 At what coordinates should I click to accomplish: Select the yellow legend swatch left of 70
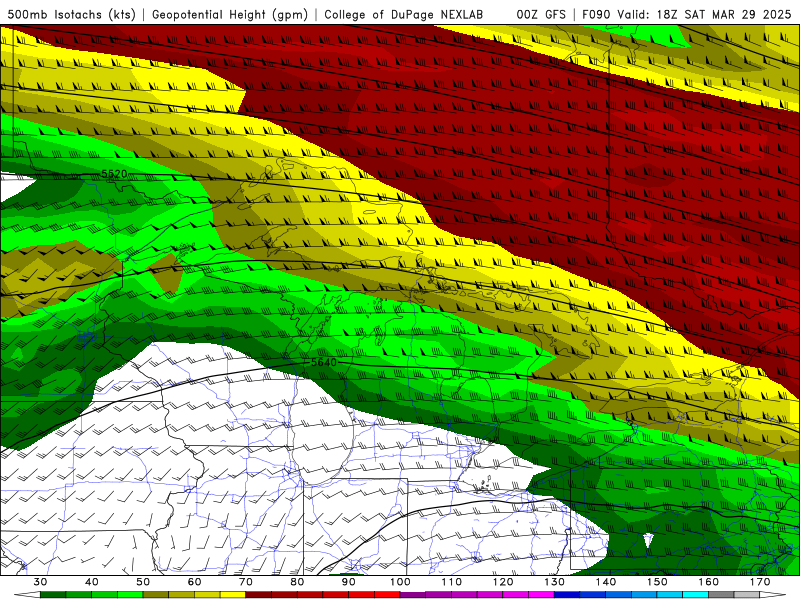click(x=233, y=595)
